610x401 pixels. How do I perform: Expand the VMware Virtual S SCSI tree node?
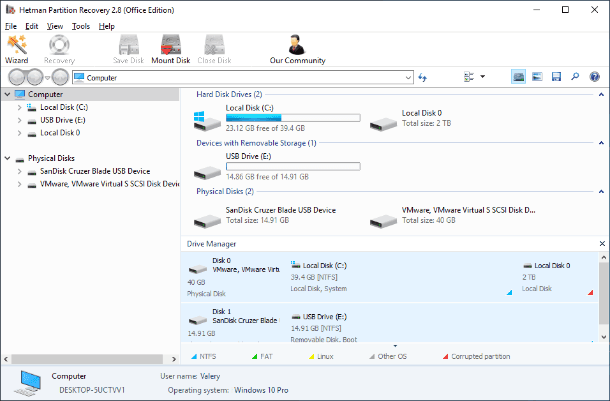[x=19, y=184]
